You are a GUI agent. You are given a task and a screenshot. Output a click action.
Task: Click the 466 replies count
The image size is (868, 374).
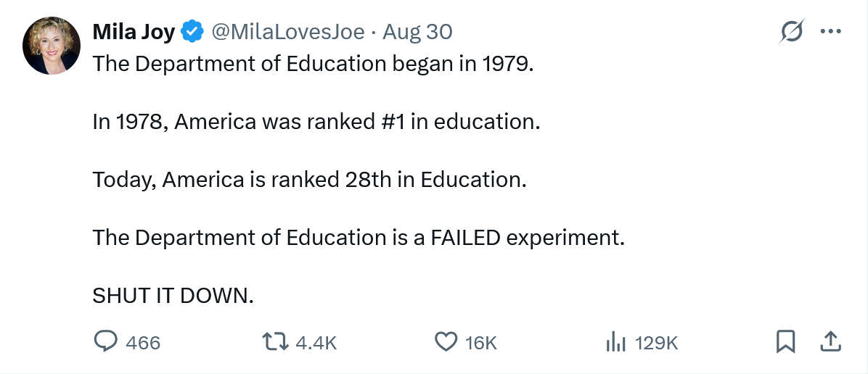point(143,343)
